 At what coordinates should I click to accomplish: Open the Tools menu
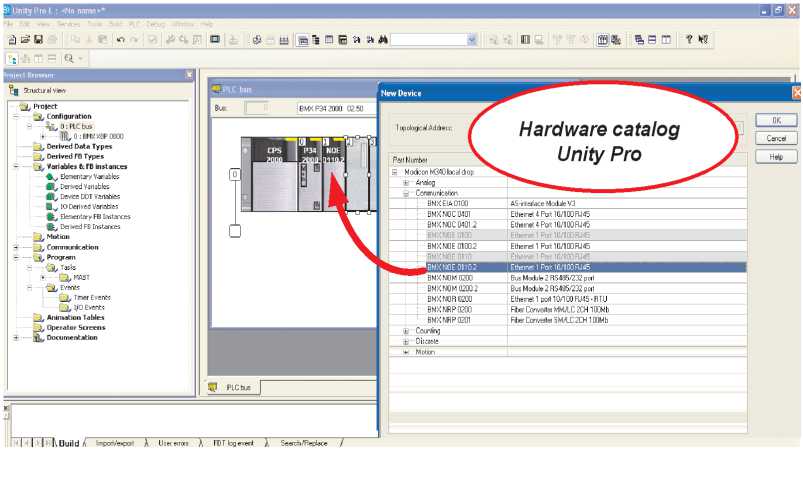[95, 23]
